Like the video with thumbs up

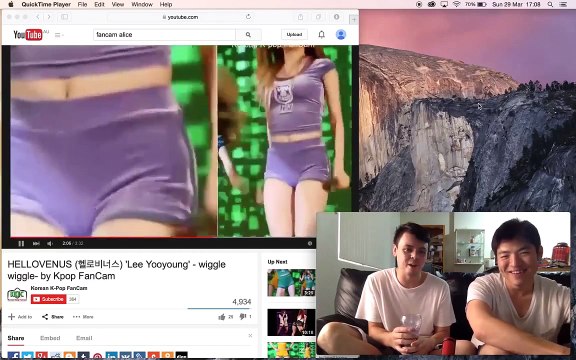coord(222,317)
